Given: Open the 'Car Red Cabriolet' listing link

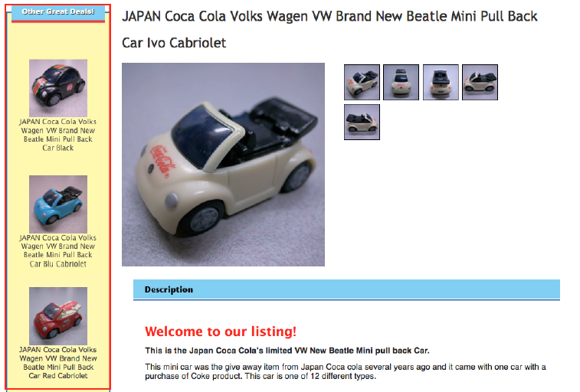Looking at the screenshot, I should [58, 362].
